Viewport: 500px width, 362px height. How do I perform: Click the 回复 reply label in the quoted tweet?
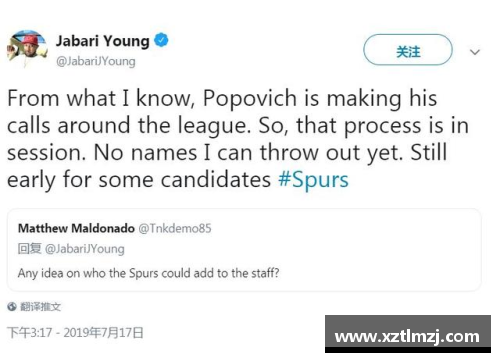[x=30, y=249]
